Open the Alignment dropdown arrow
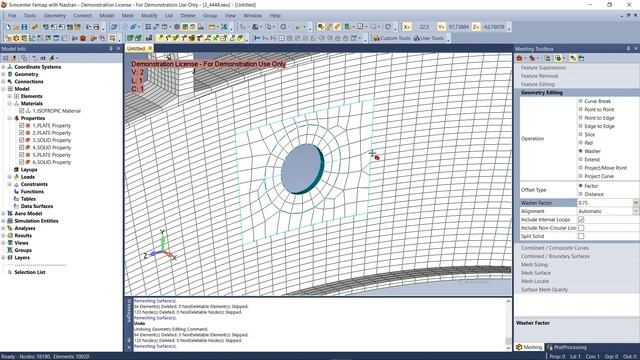640x360 pixels. (x=636, y=211)
